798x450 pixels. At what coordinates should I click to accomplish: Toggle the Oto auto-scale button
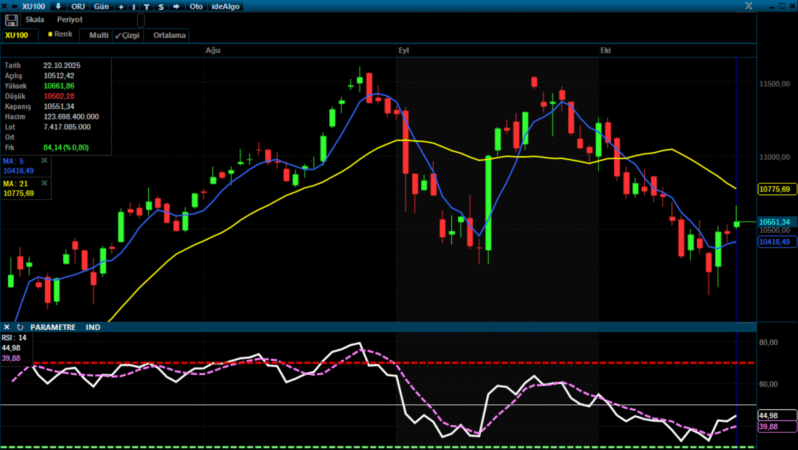[x=196, y=6]
